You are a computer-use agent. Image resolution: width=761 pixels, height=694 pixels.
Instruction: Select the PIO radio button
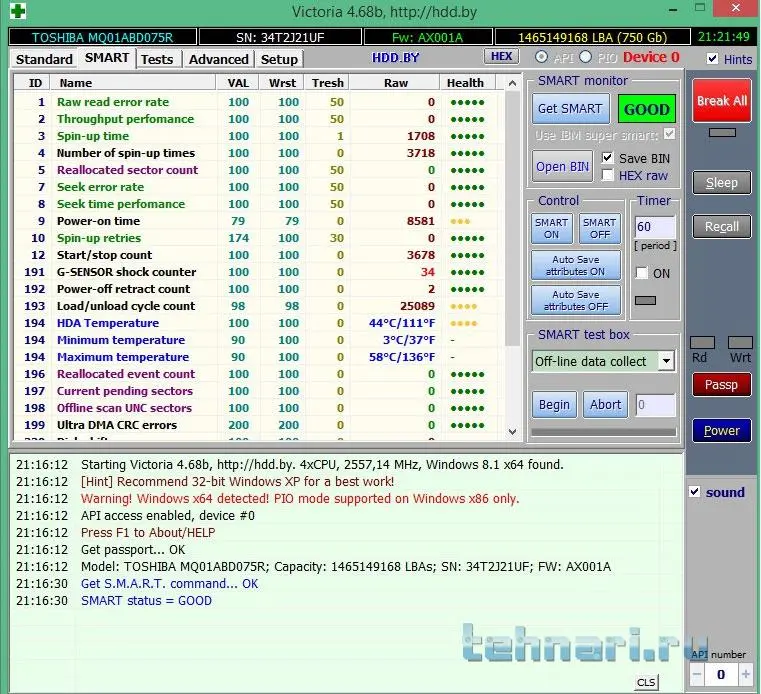tap(585, 57)
